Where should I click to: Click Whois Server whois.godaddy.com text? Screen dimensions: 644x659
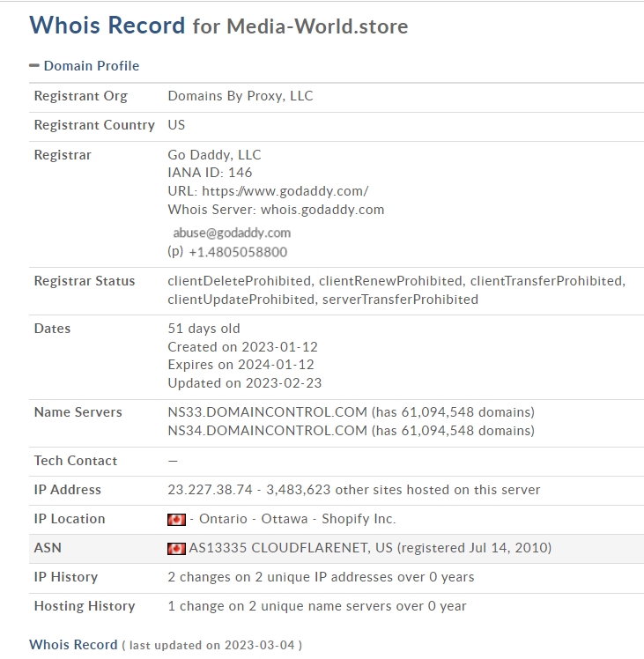point(276,210)
